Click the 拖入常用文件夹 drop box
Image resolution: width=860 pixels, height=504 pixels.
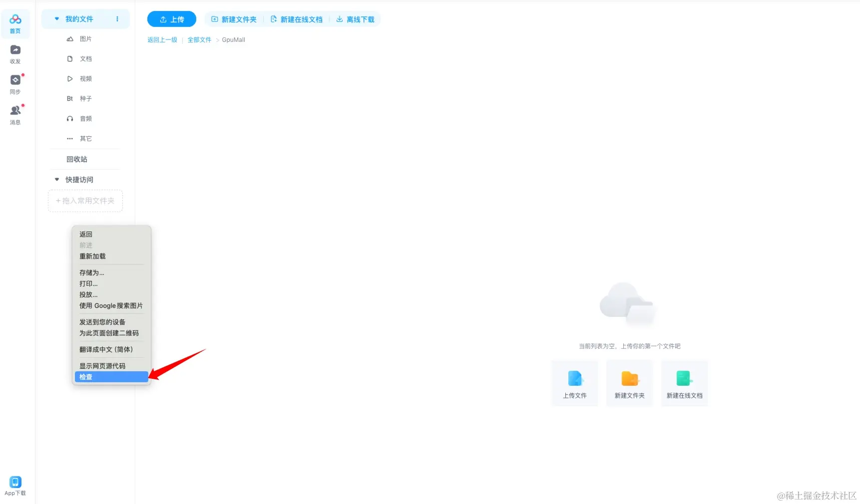[85, 201]
